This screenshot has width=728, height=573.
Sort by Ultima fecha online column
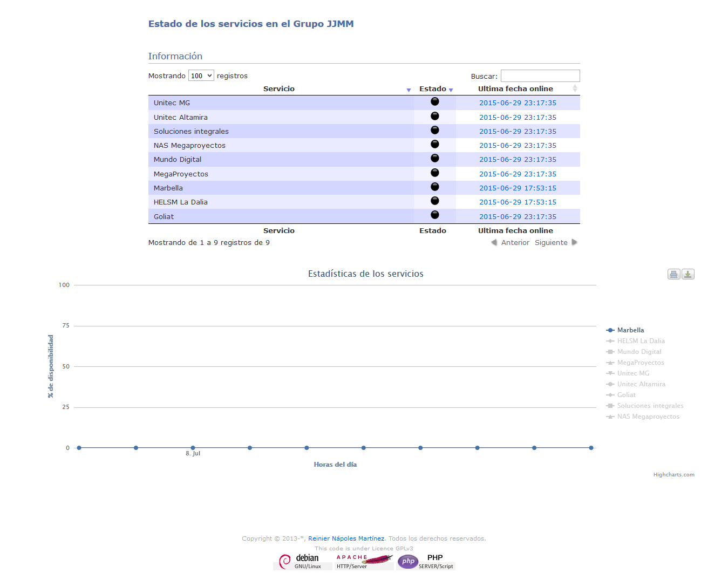(515, 89)
